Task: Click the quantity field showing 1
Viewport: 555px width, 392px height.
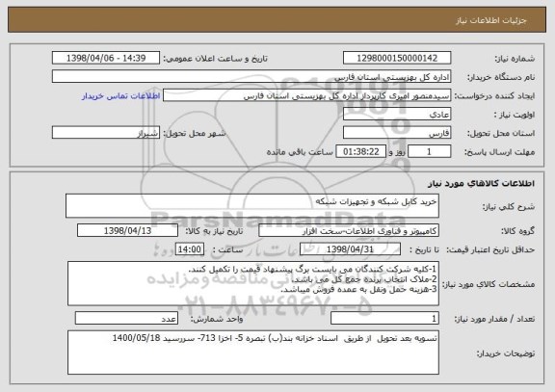Action: [x=384, y=319]
